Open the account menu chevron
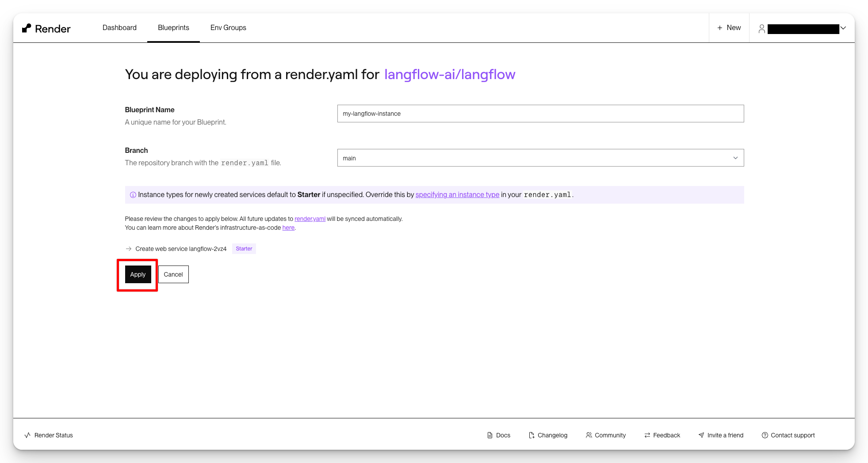Screen dimensions: 868x463 843,28
